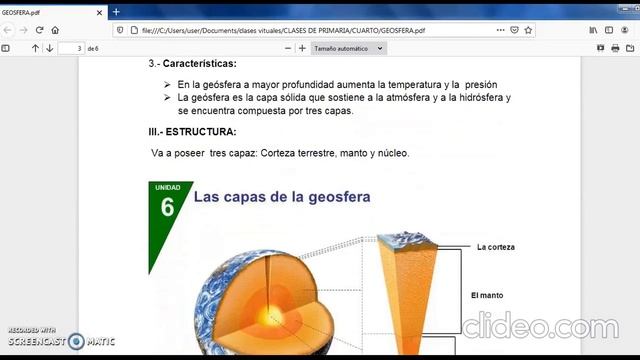Go to previous PDF page arrow
Image resolution: width=640 pixels, height=360 pixels.
coord(36,49)
